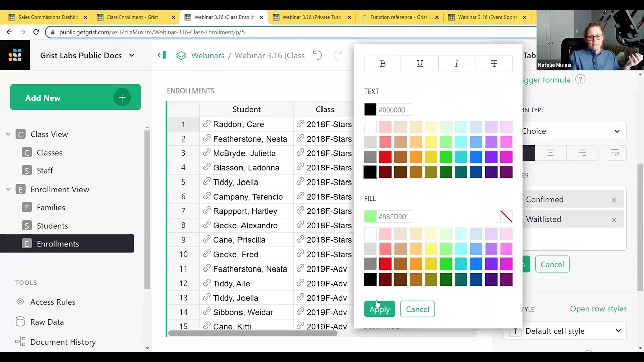The image size is (644, 362).
Task: Select center alignment icon
Action: coord(550,153)
